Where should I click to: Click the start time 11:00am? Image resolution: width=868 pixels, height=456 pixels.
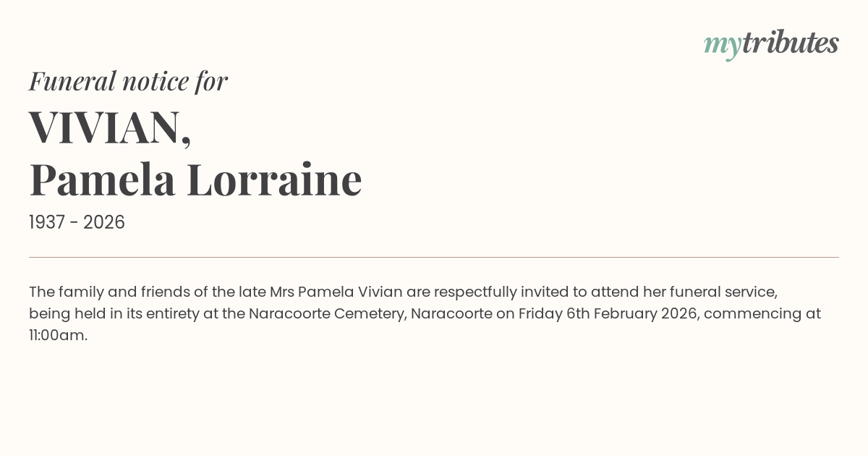click(58, 336)
